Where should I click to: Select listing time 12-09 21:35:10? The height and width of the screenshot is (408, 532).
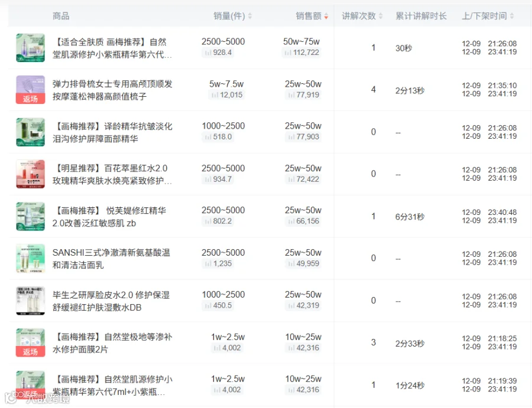click(x=489, y=86)
